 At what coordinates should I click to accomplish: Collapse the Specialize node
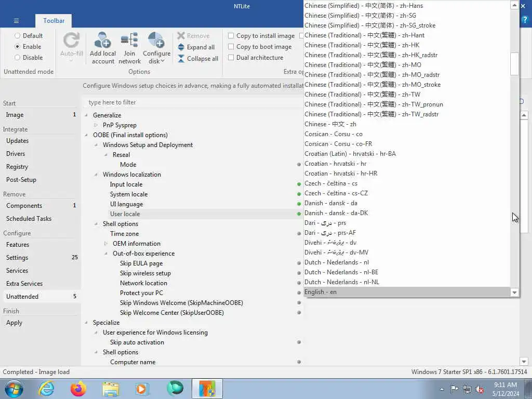coord(86,323)
